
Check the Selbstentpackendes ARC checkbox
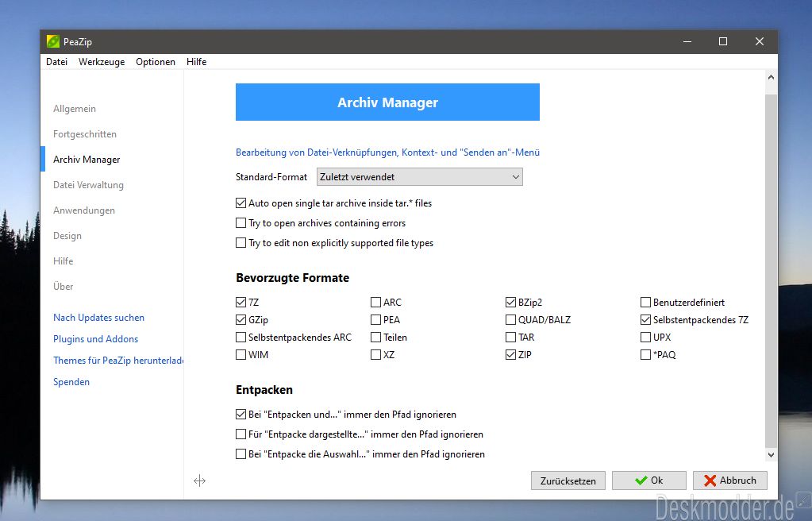(x=241, y=338)
